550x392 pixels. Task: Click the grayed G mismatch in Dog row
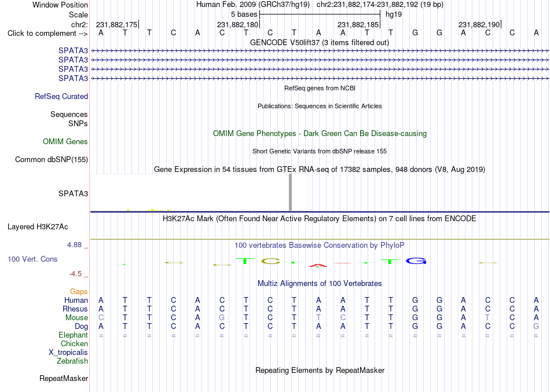click(536, 327)
